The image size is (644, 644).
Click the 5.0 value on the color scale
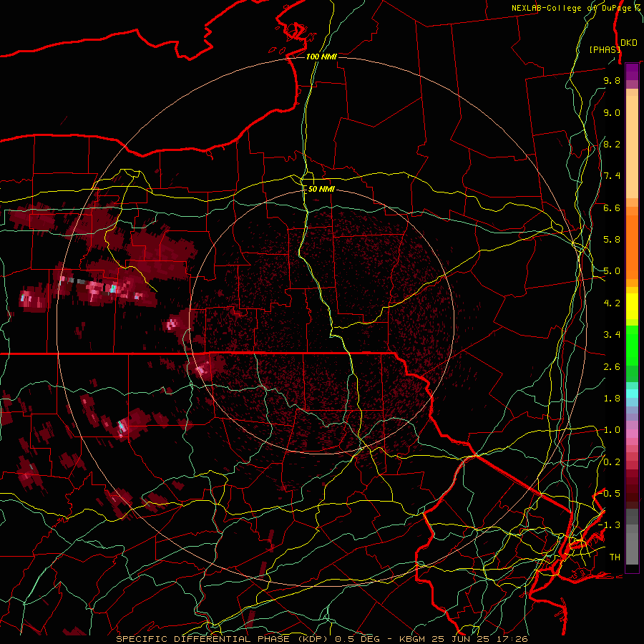(x=612, y=271)
